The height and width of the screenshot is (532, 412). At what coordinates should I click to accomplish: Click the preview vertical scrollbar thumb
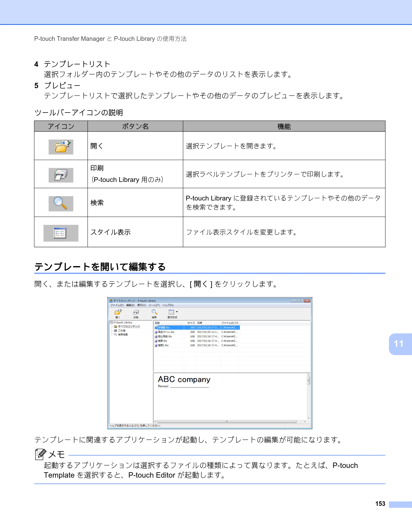coord(309,381)
